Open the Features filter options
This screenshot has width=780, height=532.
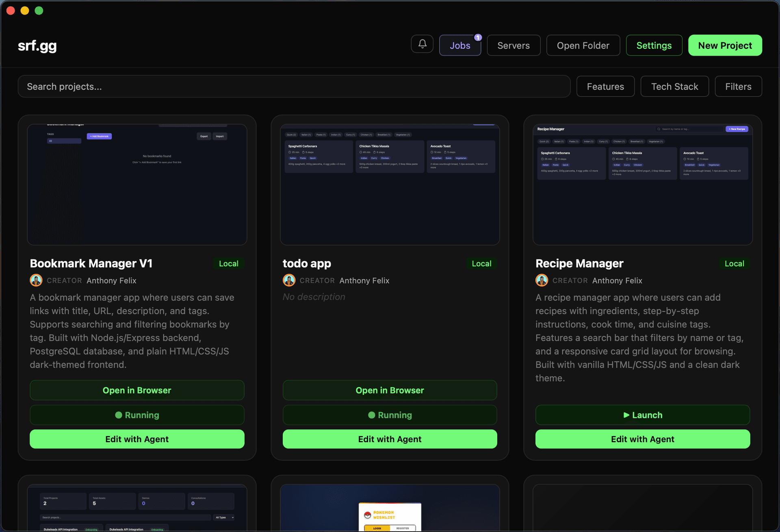[x=605, y=86]
